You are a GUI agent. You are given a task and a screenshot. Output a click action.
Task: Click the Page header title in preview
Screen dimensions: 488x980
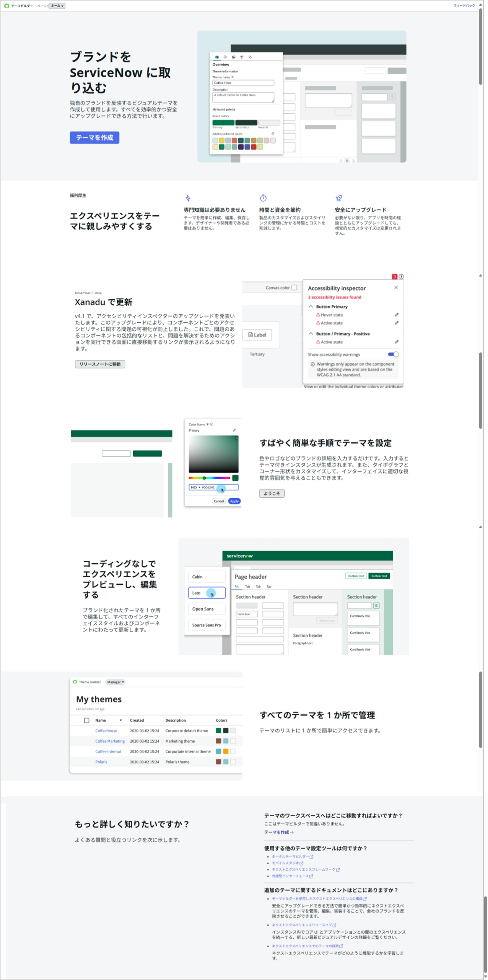coord(251,577)
